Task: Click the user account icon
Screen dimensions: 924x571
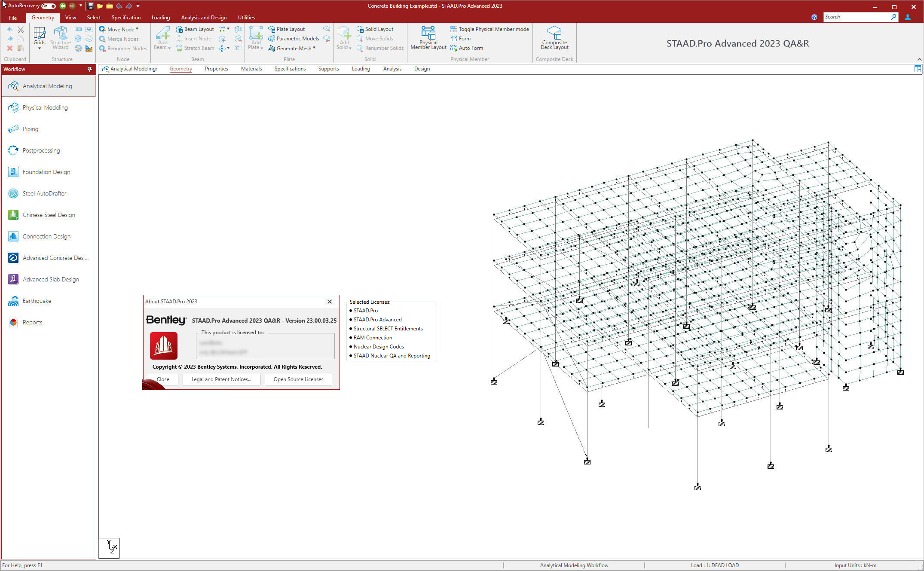Action: pos(908,17)
